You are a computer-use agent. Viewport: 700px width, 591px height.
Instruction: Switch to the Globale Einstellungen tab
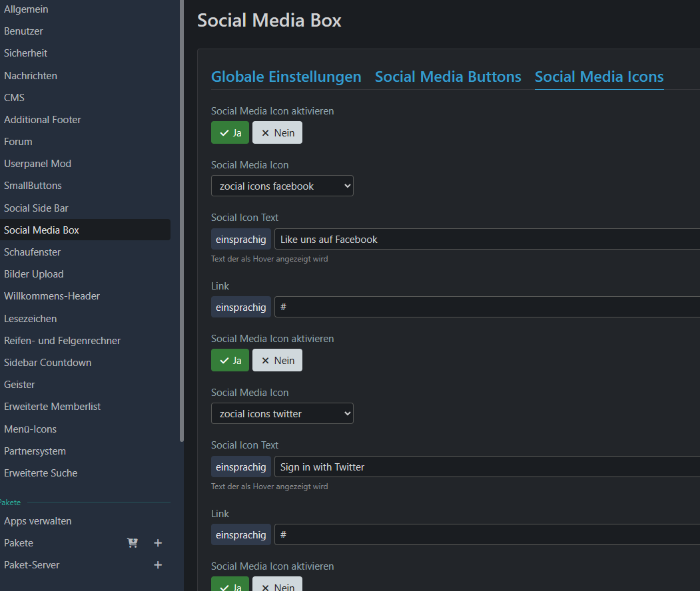coord(286,77)
